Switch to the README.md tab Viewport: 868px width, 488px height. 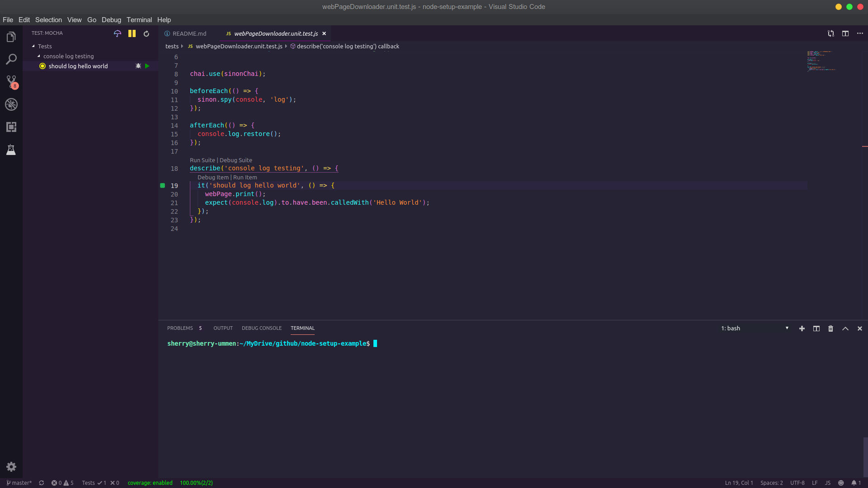pos(189,33)
